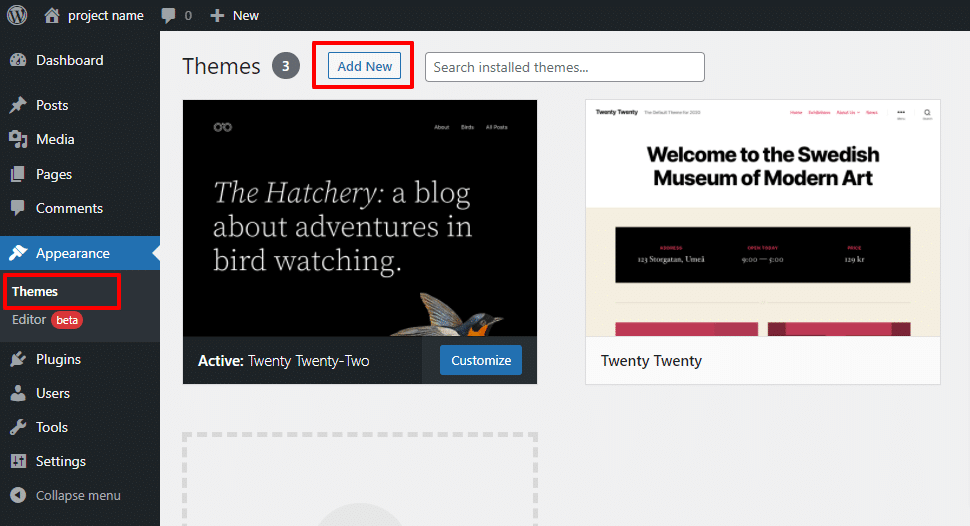Click the Add New theme button
This screenshot has height=526, width=970.
click(x=364, y=66)
